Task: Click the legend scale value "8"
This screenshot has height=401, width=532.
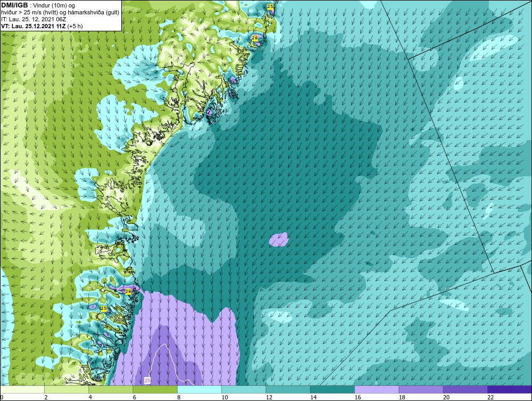Action: click(179, 398)
